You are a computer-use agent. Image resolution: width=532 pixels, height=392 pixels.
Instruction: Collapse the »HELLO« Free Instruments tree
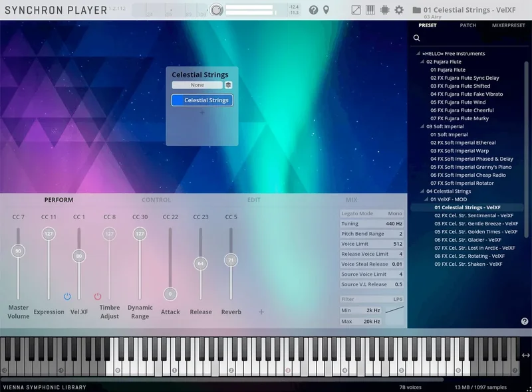point(418,54)
